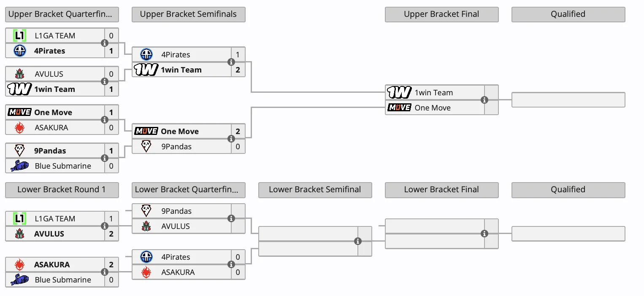Viewport: 644px width, 296px height.
Task: Show match details for ASAKURA vs Blue Submarine
Action: pyautogui.click(x=105, y=272)
